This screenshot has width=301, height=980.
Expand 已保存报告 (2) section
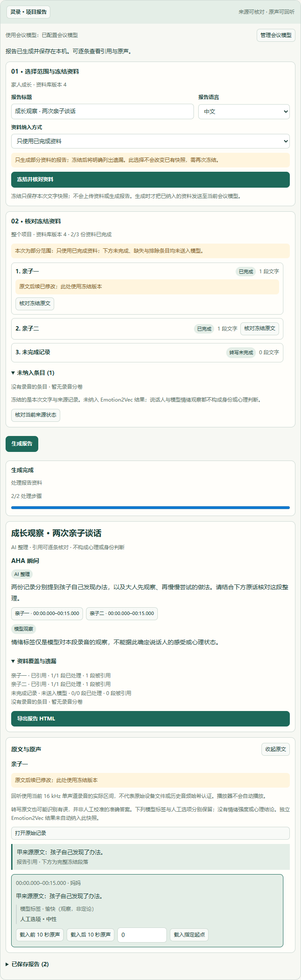click(x=28, y=964)
